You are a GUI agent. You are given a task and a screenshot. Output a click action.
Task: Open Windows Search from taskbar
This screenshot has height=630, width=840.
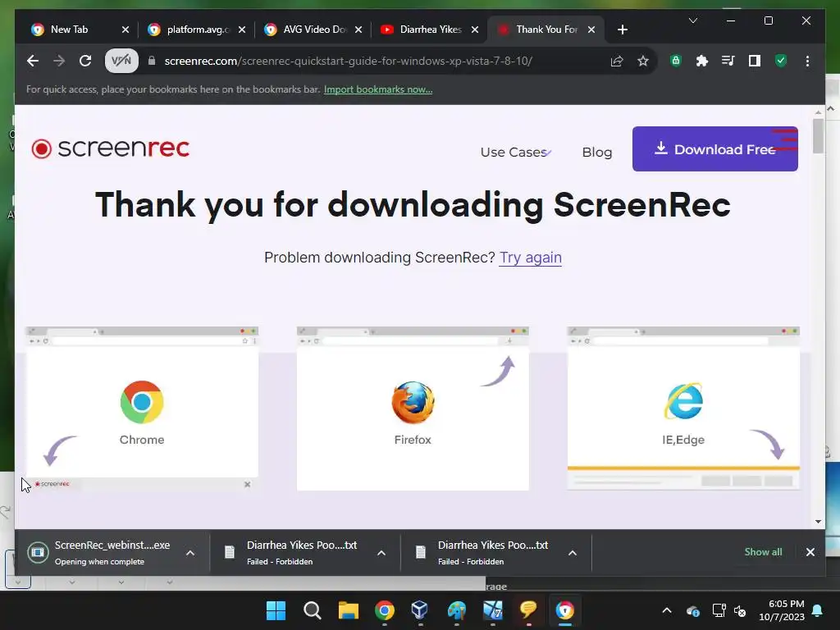click(312, 610)
